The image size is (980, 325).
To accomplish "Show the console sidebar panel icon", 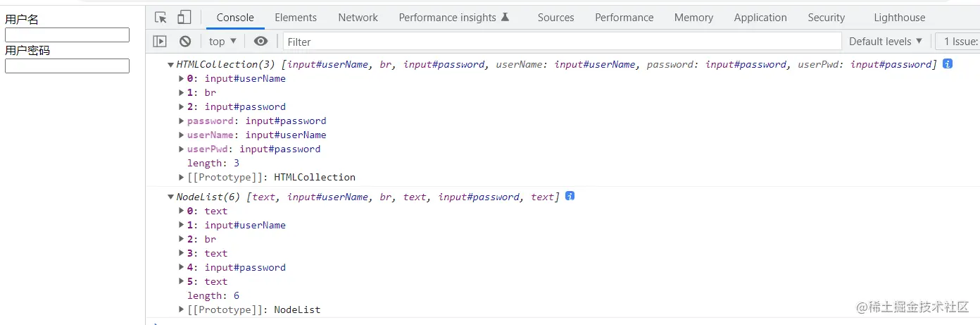I will point(160,42).
